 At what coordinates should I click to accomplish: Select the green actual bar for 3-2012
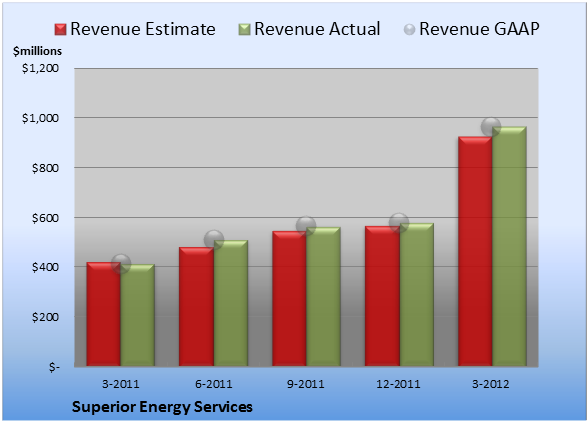(509, 246)
